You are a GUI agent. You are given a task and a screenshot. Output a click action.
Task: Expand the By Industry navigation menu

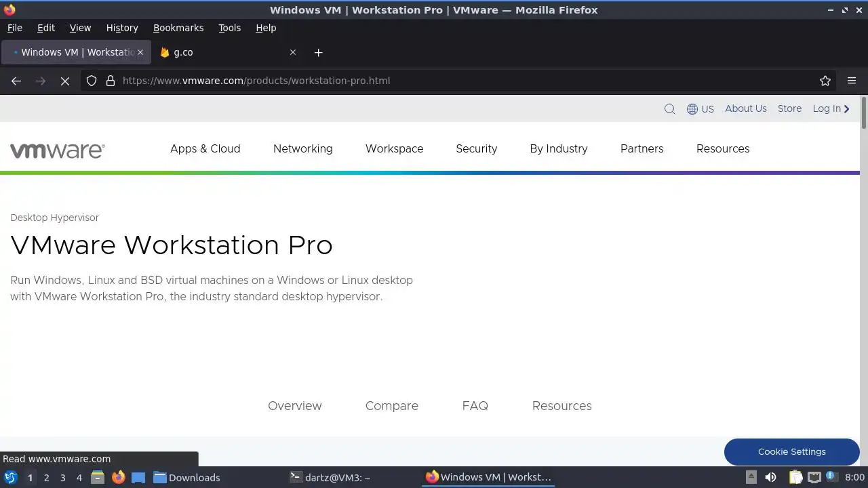[x=559, y=148]
